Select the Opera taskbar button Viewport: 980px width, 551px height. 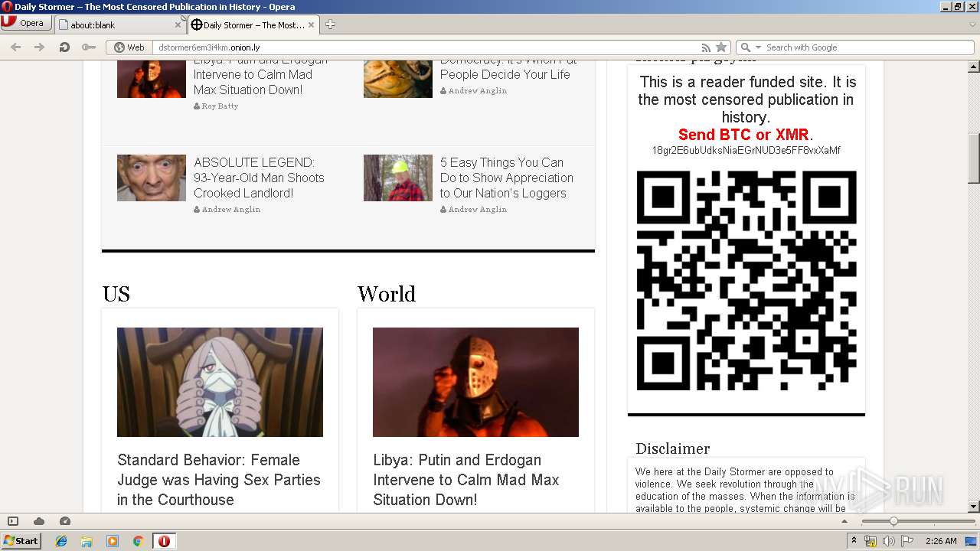(164, 541)
